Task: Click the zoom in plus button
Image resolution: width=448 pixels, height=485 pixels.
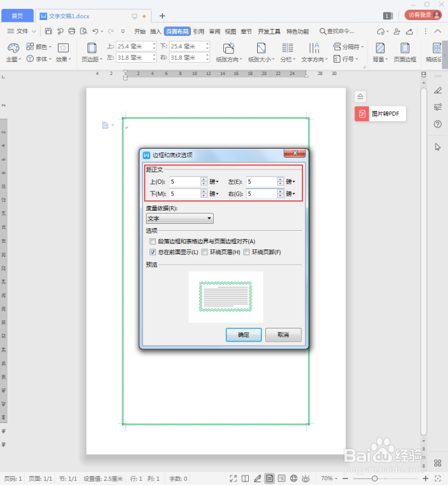Action: (425, 479)
